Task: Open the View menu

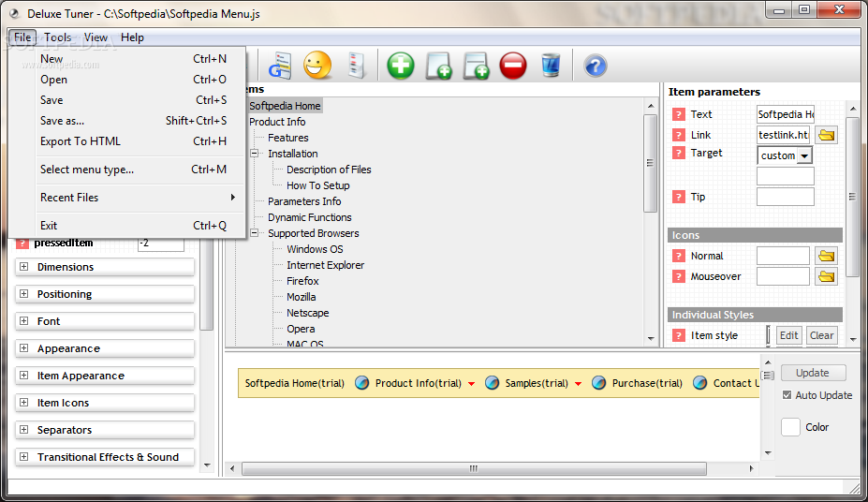Action: tap(96, 37)
